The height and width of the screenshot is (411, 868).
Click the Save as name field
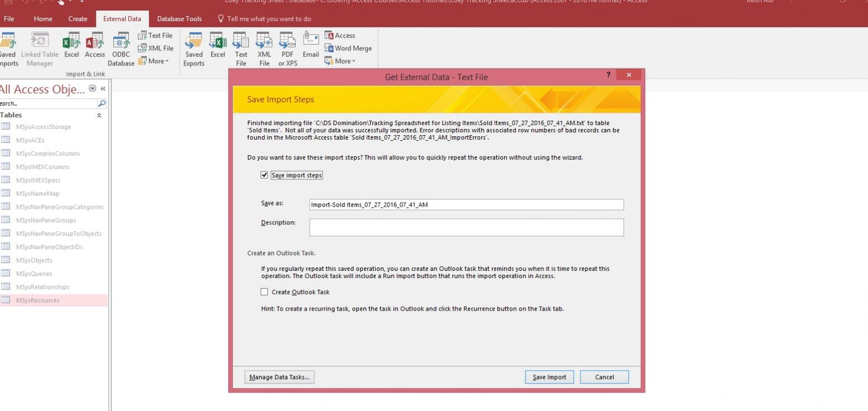click(x=467, y=204)
